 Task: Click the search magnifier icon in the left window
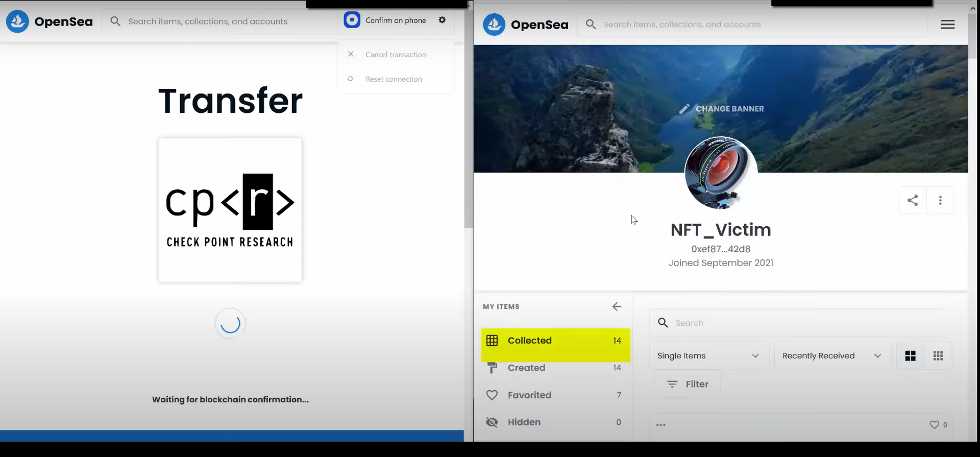(x=115, y=21)
